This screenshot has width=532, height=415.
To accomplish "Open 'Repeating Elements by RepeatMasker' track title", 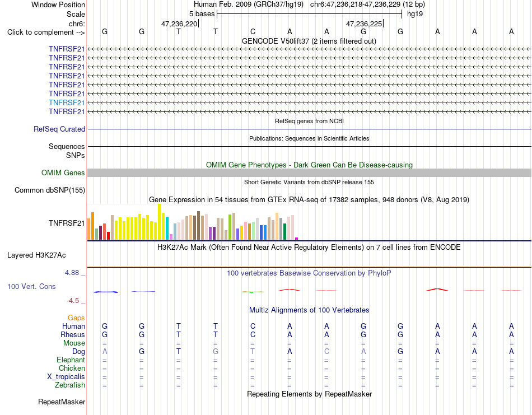I will coord(309,394).
